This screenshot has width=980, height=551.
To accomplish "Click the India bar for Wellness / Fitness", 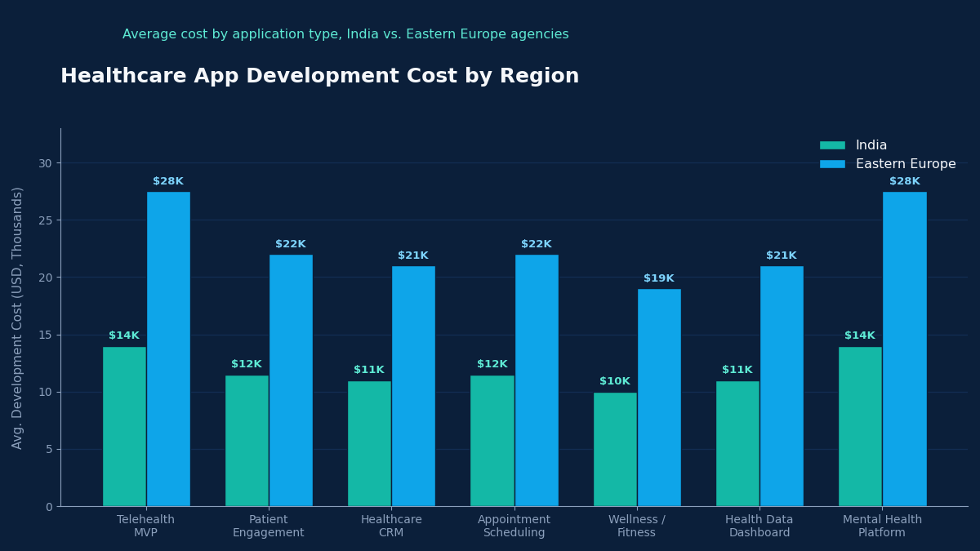I will [615, 450].
